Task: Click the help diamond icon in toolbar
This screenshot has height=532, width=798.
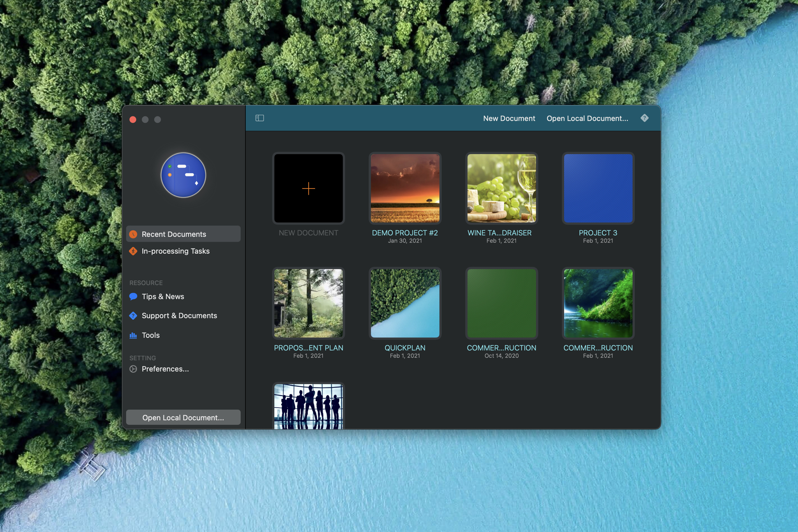Action: point(644,118)
